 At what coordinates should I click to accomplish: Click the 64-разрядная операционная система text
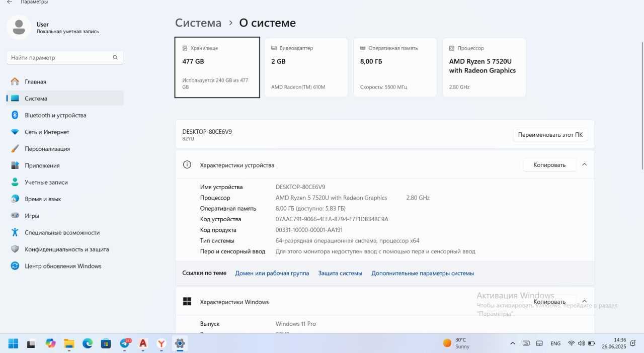[347, 241]
